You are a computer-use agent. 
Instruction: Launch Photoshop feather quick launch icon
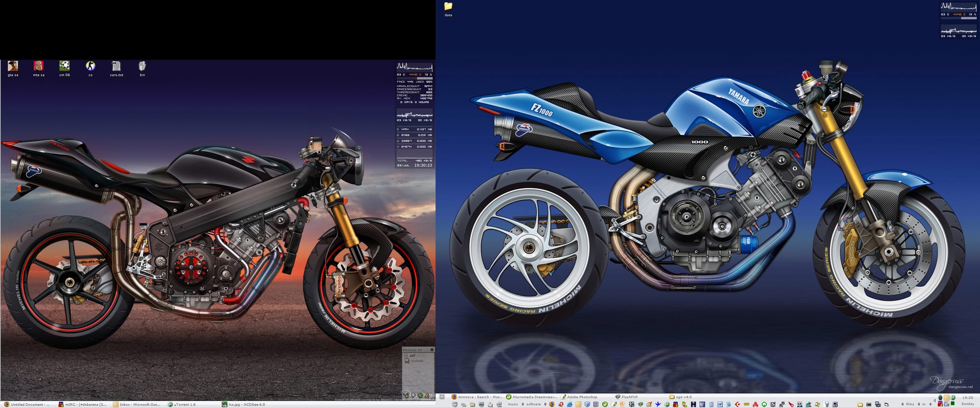(614, 404)
